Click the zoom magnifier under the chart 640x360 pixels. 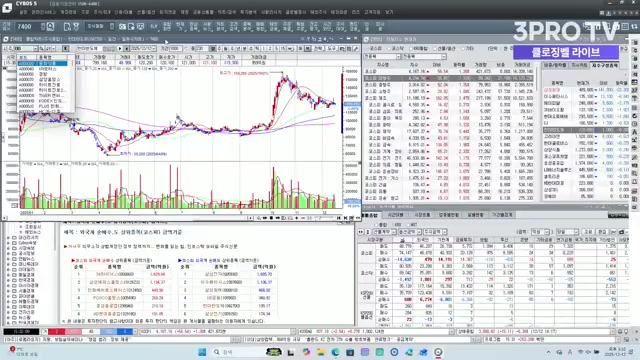click(x=258, y=218)
